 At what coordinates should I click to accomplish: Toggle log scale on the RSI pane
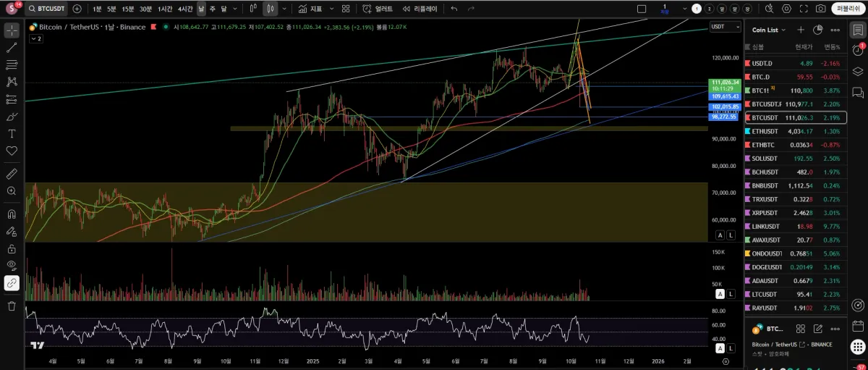coord(731,348)
